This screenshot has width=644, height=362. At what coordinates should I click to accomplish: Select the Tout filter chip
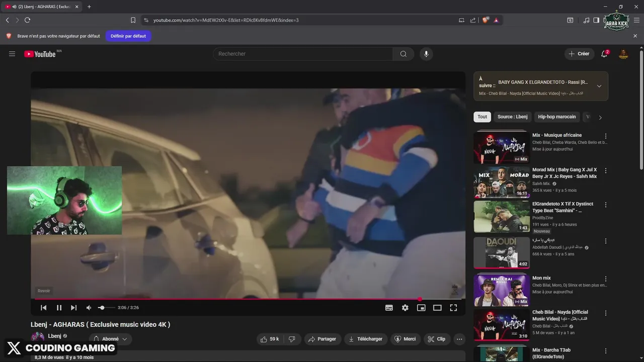coord(482,117)
